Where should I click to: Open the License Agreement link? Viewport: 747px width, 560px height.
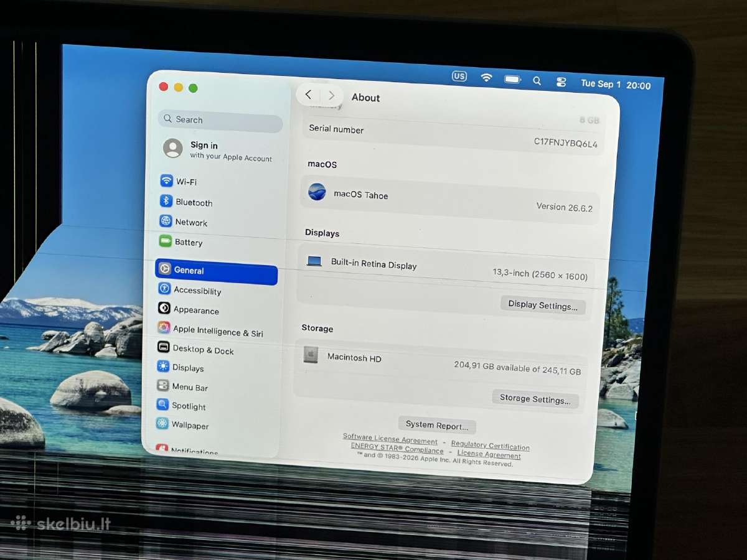point(489,454)
